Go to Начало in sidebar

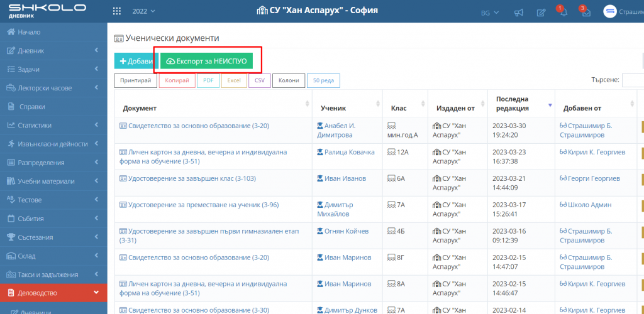(53, 32)
